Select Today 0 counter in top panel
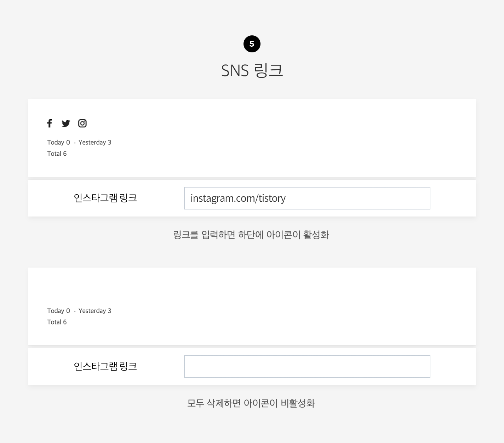504x443 pixels. [59, 142]
